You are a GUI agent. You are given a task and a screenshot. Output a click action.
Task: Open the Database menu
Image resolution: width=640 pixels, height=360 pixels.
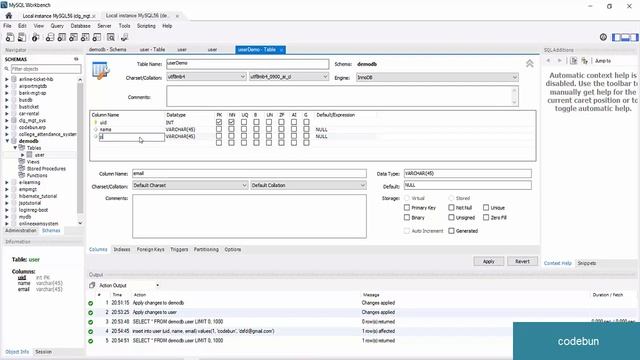pos(80,26)
